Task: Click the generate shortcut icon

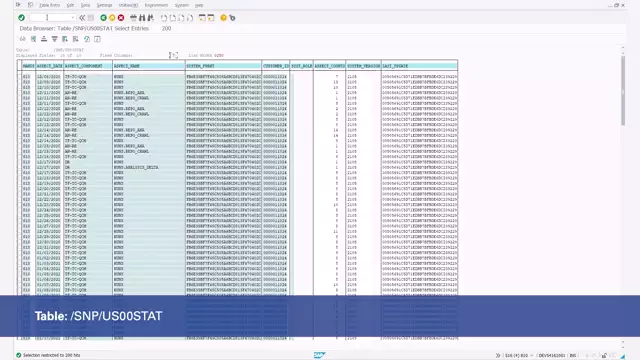Action: coord(211,18)
